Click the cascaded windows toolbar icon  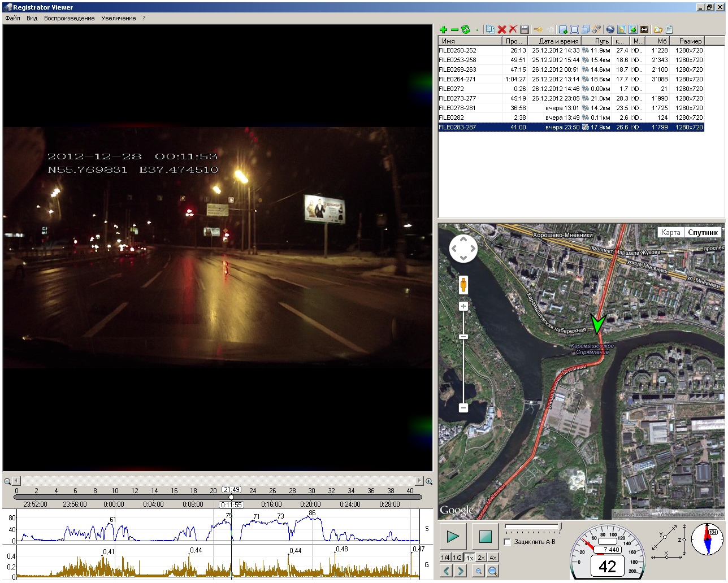coord(586,29)
